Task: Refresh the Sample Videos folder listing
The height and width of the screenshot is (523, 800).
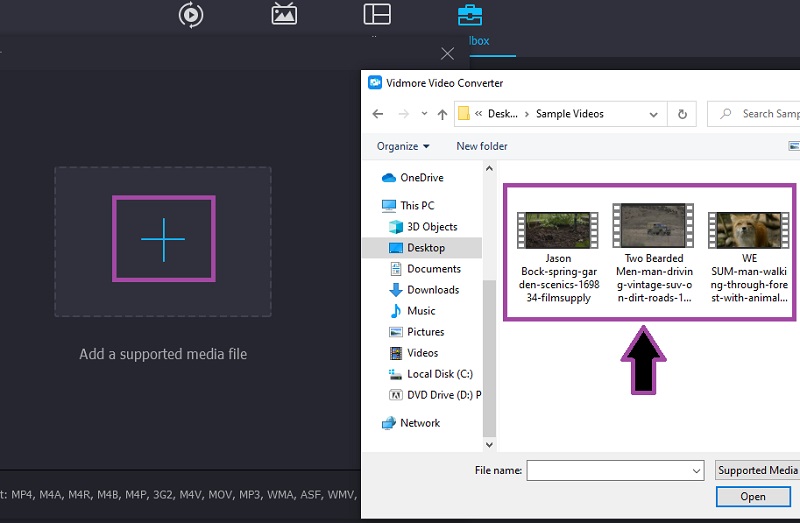Action: [x=682, y=114]
